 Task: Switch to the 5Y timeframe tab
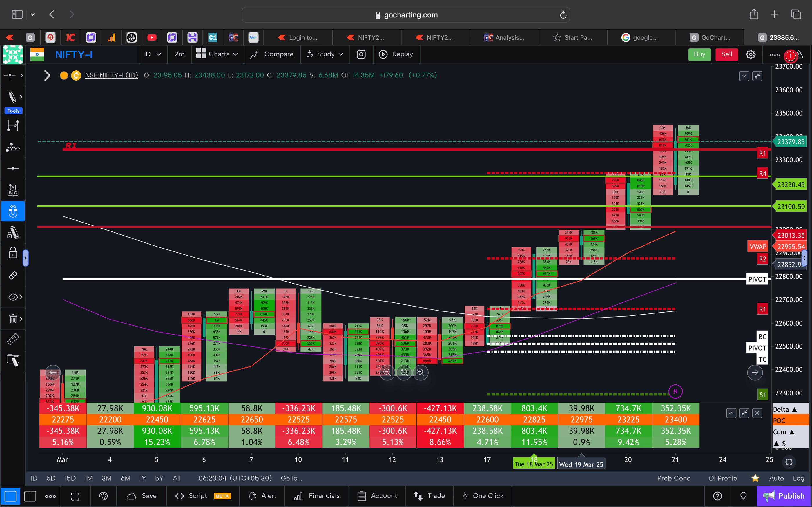point(159,478)
